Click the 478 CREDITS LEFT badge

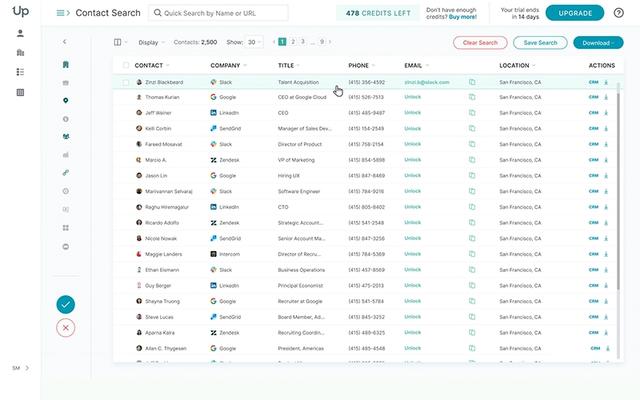point(378,13)
